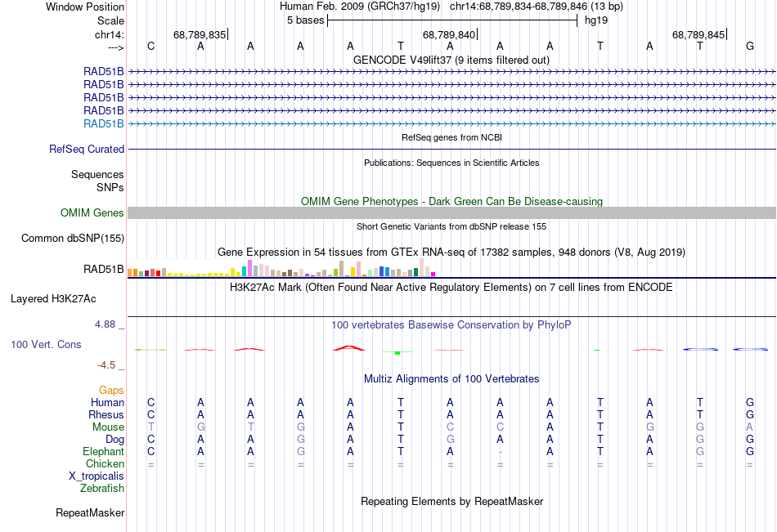Click the RefSeq Curated intron line

pos(451,149)
